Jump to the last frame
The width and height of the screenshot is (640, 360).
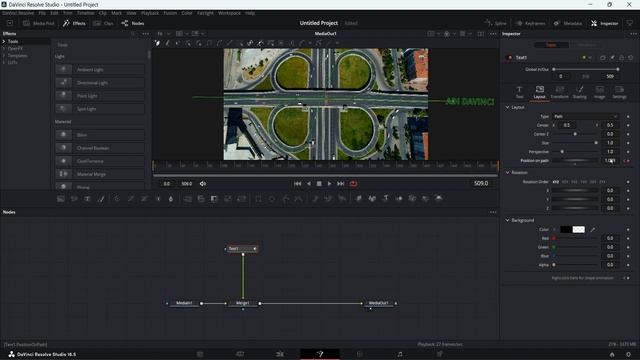coord(340,184)
